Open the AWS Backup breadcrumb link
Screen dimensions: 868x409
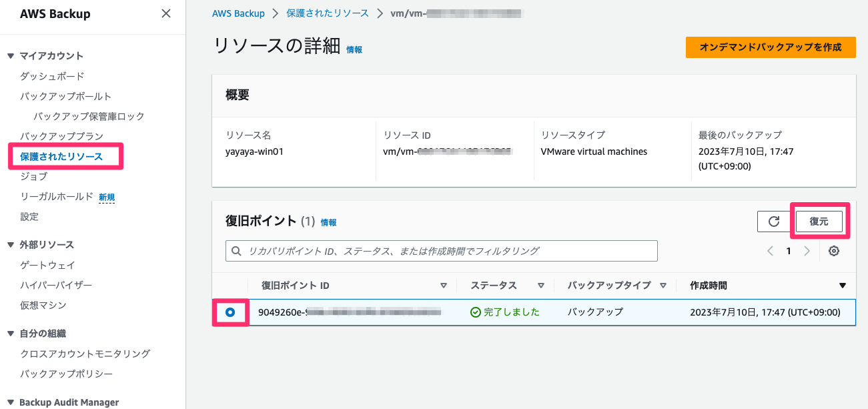[x=238, y=13]
